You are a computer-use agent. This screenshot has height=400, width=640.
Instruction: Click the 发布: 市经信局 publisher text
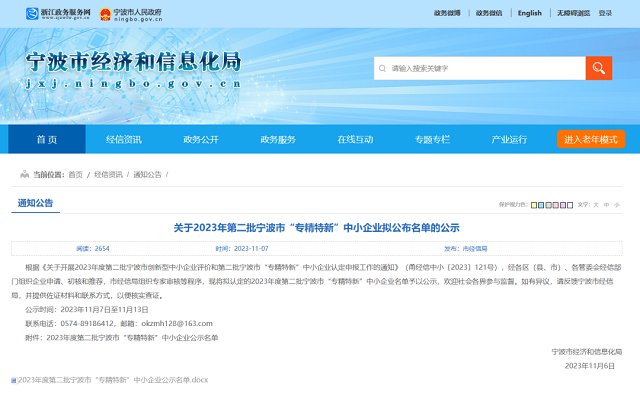pyautogui.click(x=466, y=249)
